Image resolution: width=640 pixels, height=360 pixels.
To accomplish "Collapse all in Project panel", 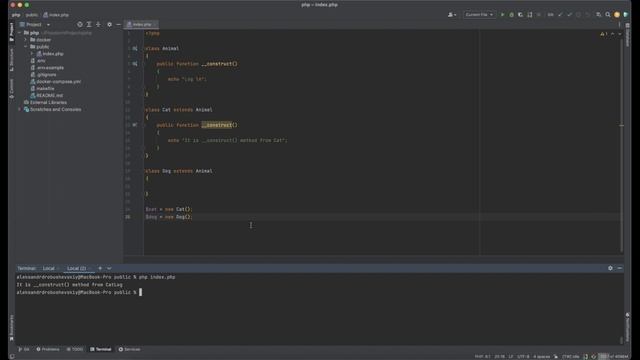I will 98,24.
